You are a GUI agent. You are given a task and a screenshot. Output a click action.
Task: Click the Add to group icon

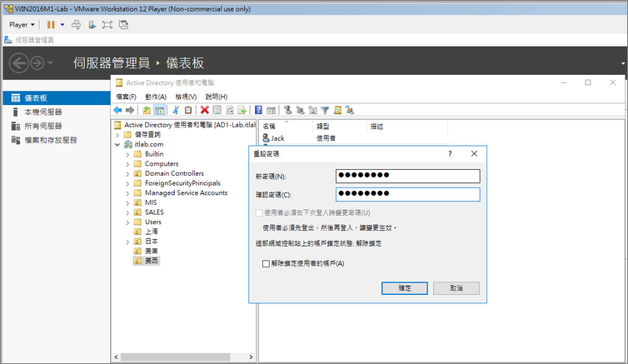click(x=350, y=110)
